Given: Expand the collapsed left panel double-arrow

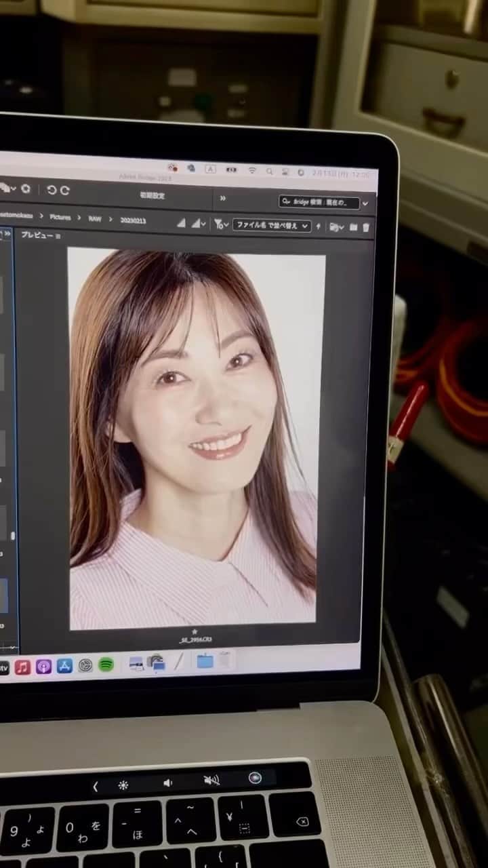Looking at the screenshot, I should click(7, 233).
